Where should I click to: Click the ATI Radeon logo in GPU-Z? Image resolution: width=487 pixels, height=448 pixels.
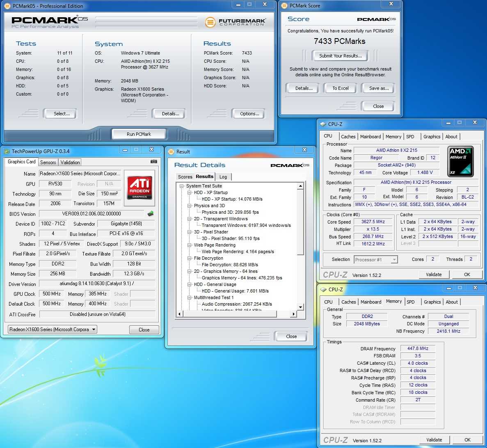tap(139, 188)
